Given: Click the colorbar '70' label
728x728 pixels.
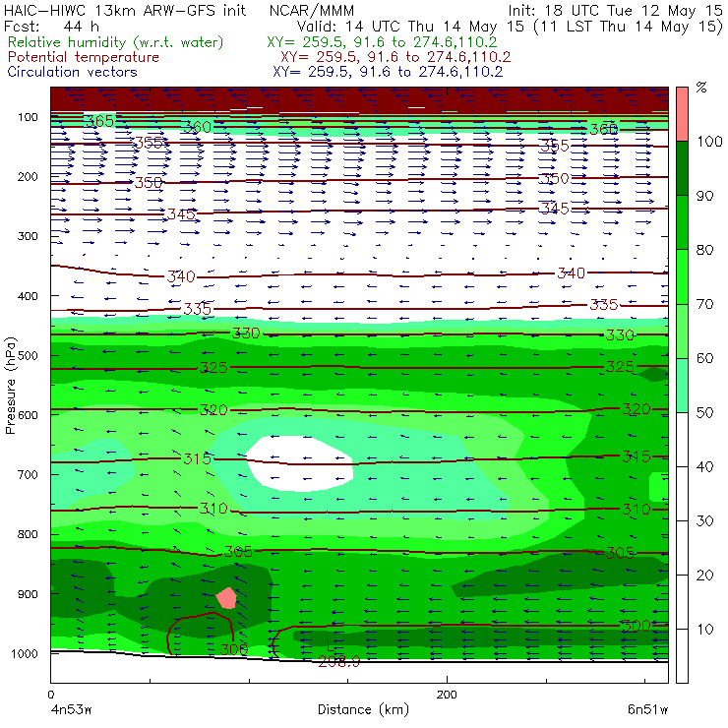Looking at the screenshot, I should click(704, 305).
